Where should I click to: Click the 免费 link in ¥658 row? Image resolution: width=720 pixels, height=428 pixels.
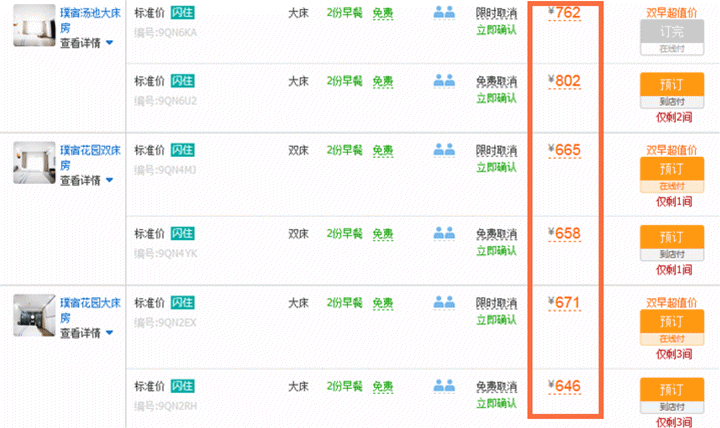coord(382,234)
